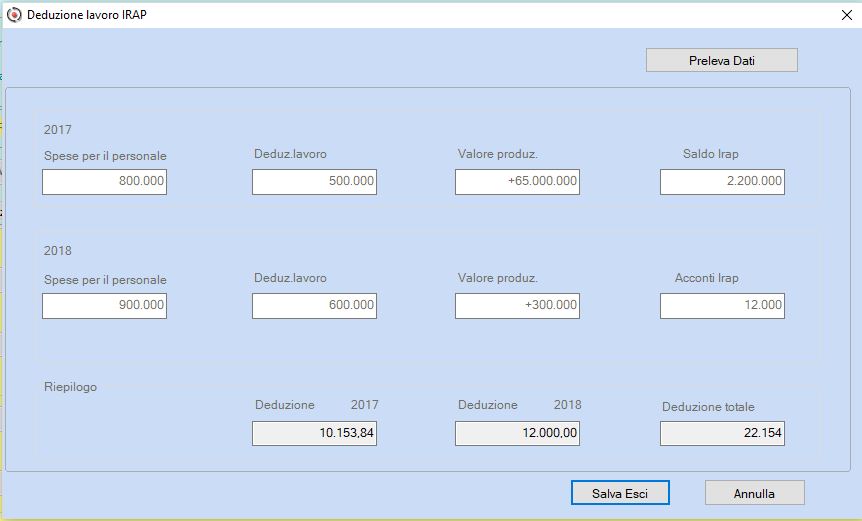Click the window title Deduzione lavoro IRAP

(87, 15)
